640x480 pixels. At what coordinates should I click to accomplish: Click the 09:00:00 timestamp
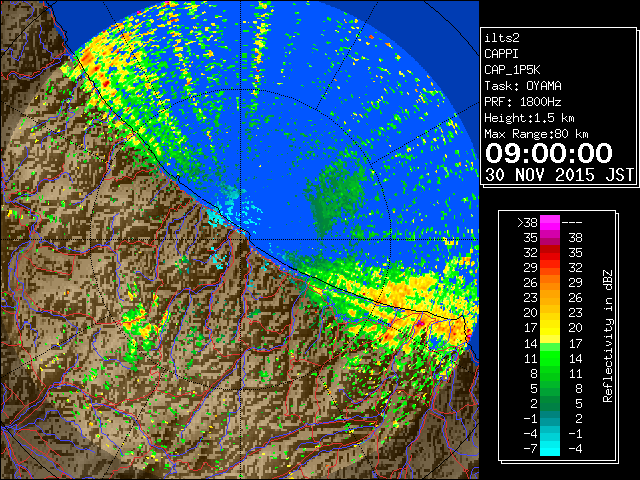(549, 153)
